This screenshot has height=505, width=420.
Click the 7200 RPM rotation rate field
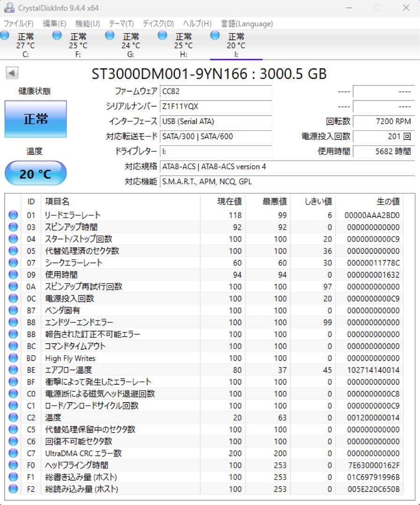click(x=384, y=122)
